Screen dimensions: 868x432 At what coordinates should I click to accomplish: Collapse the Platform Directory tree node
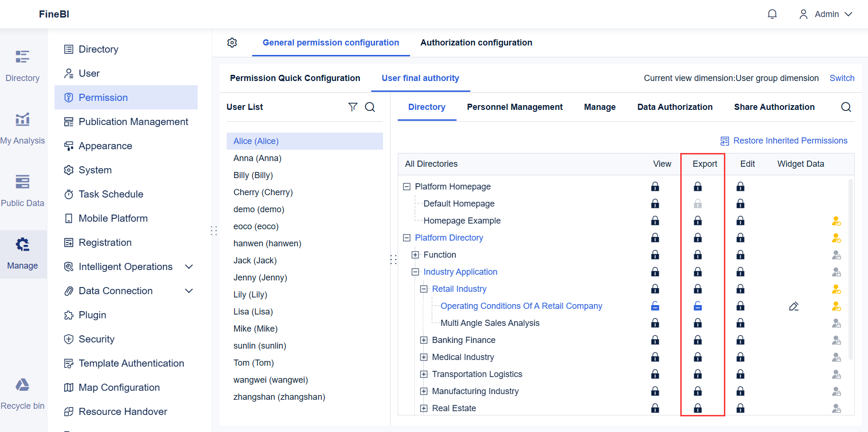tap(406, 238)
